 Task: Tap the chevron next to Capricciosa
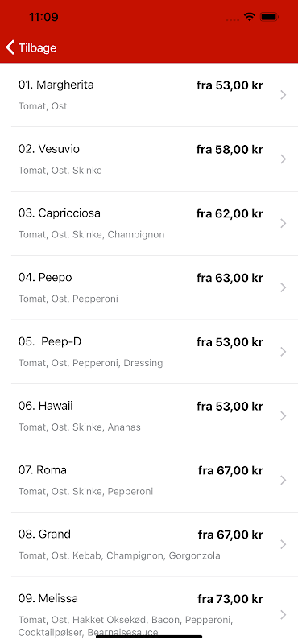pos(284,224)
